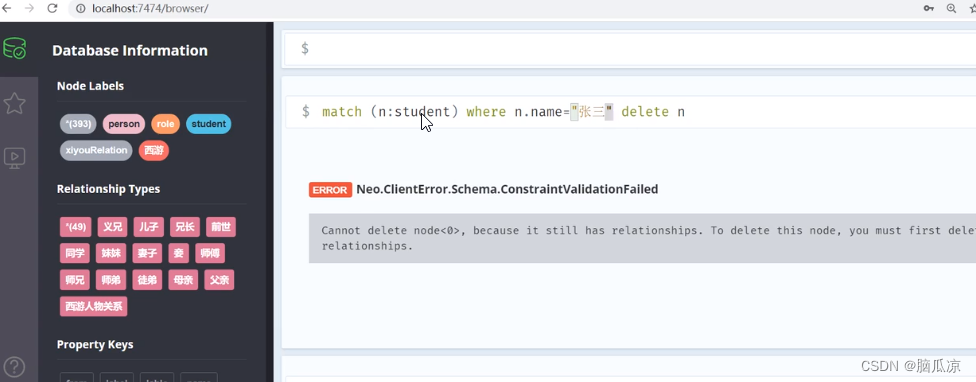
Task: Go forward with the browser forward arrow
Action: [x=29, y=8]
